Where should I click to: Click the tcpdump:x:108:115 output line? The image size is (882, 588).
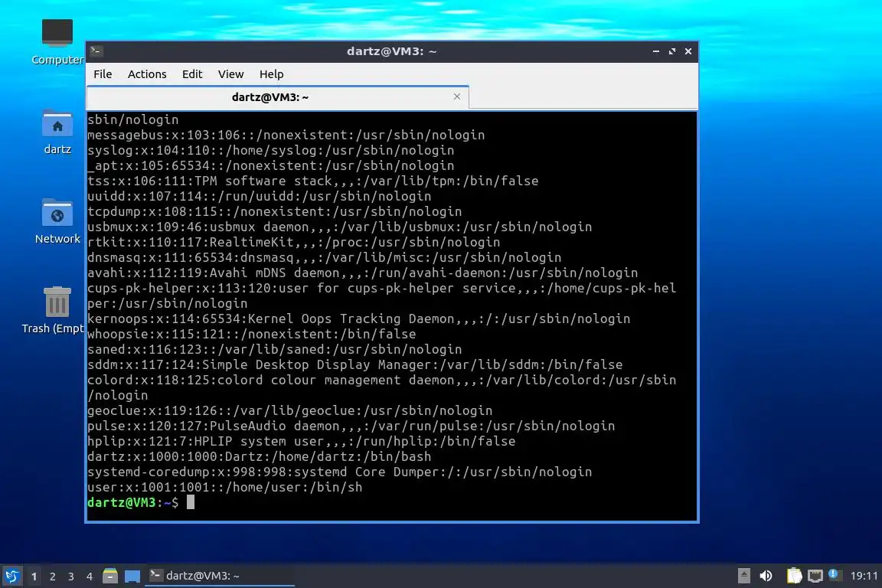point(275,211)
